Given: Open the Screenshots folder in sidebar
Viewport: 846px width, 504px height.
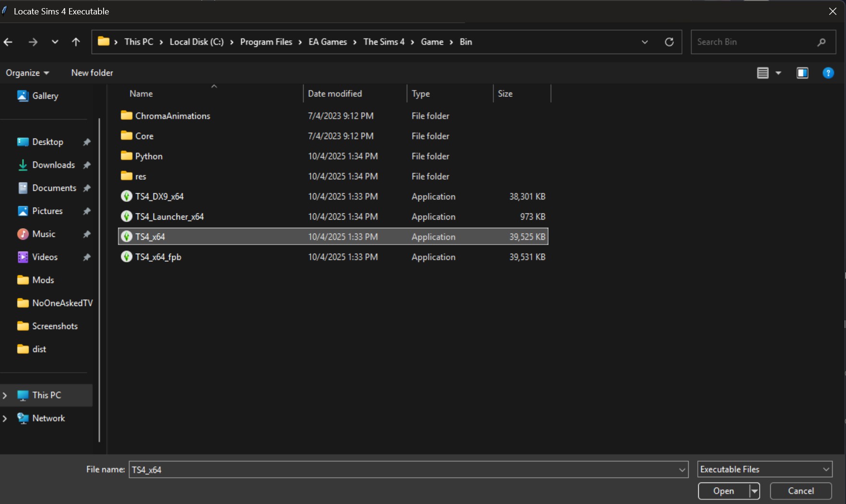Looking at the screenshot, I should click(55, 326).
